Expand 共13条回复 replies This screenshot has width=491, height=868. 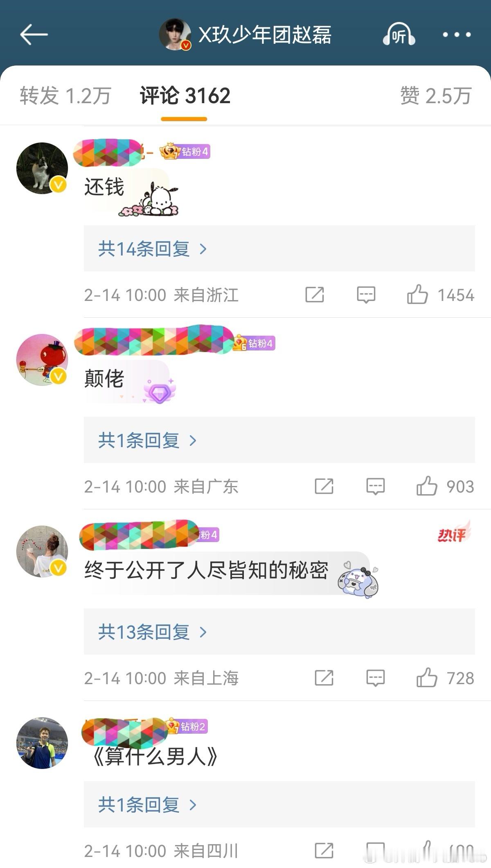coord(279,632)
